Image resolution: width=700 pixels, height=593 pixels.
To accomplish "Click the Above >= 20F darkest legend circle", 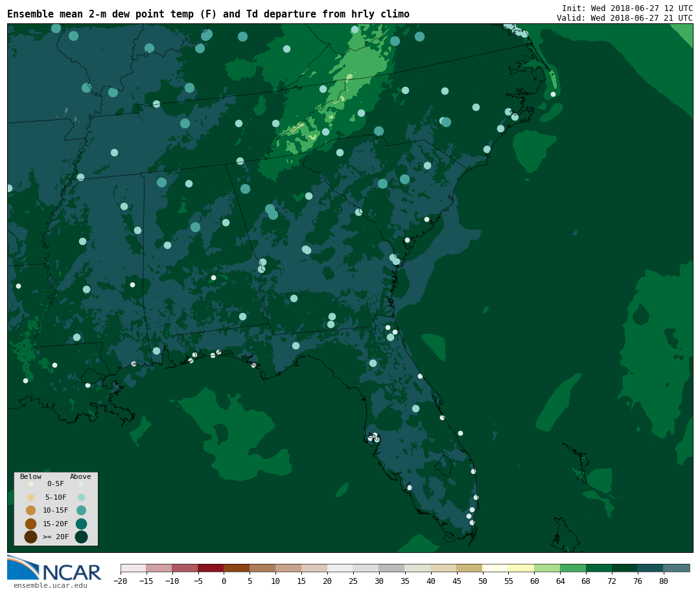I will [x=81, y=537].
